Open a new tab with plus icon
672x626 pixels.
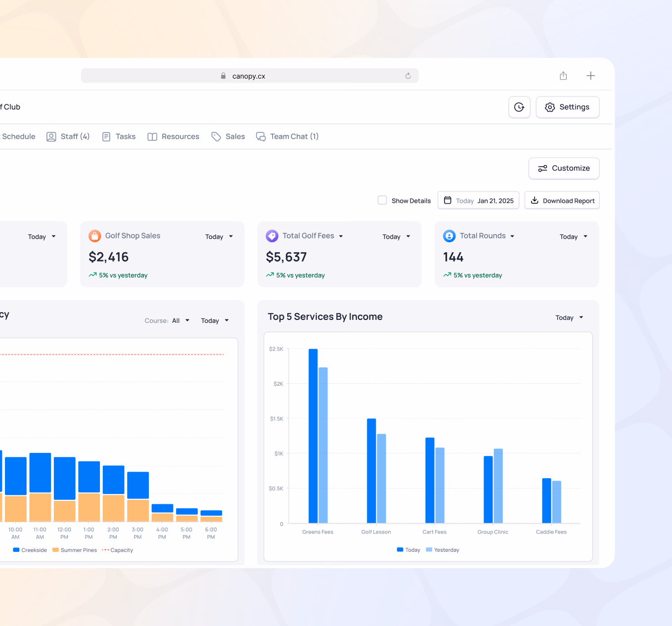[590, 76]
